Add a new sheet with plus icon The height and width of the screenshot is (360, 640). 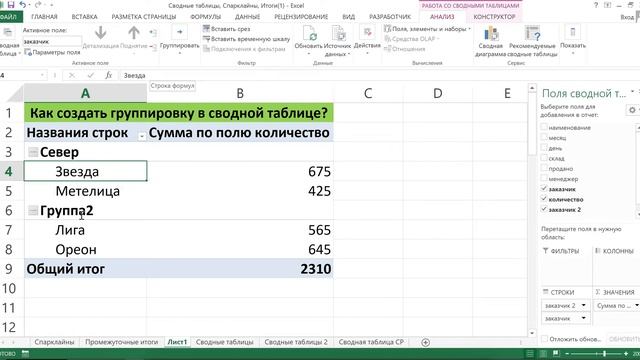425,342
